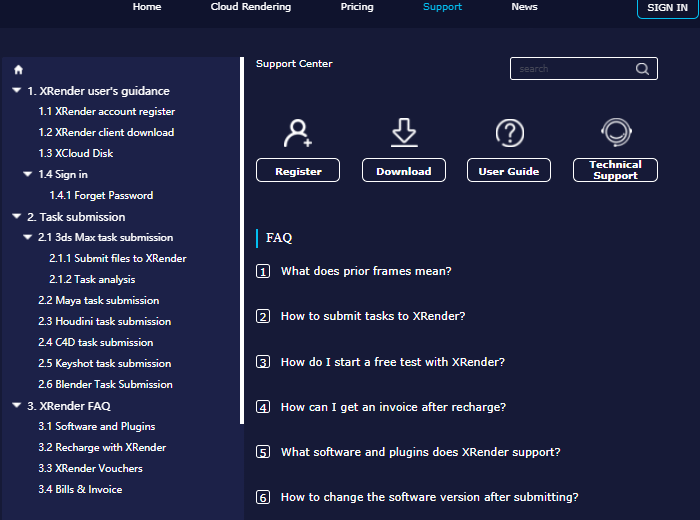700x520 pixels.
Task: Open 3.4 Bills & Invoice entry
Action: tap(80, 489)
